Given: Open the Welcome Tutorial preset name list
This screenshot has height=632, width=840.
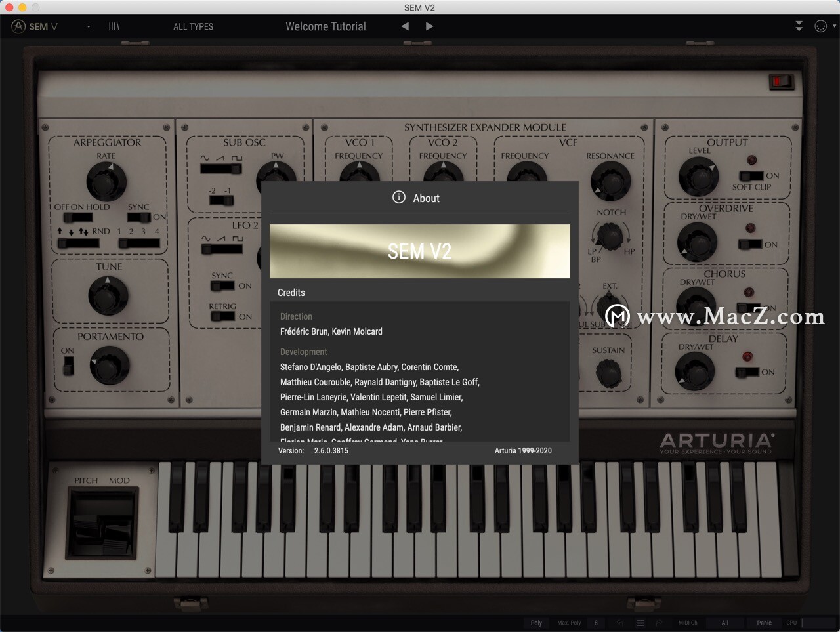Looking at the screenshot, I should click(325, 26).
